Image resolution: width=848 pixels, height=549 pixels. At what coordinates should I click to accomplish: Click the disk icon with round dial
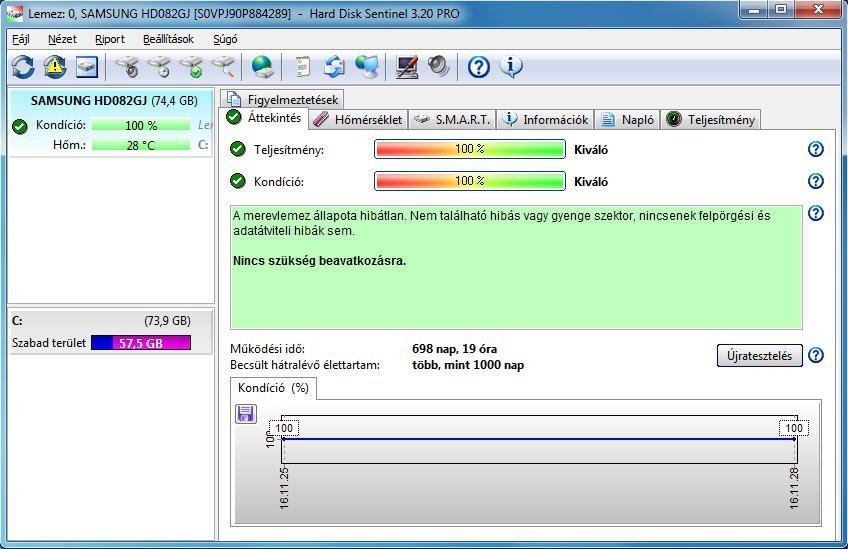(x=127, y=67)
